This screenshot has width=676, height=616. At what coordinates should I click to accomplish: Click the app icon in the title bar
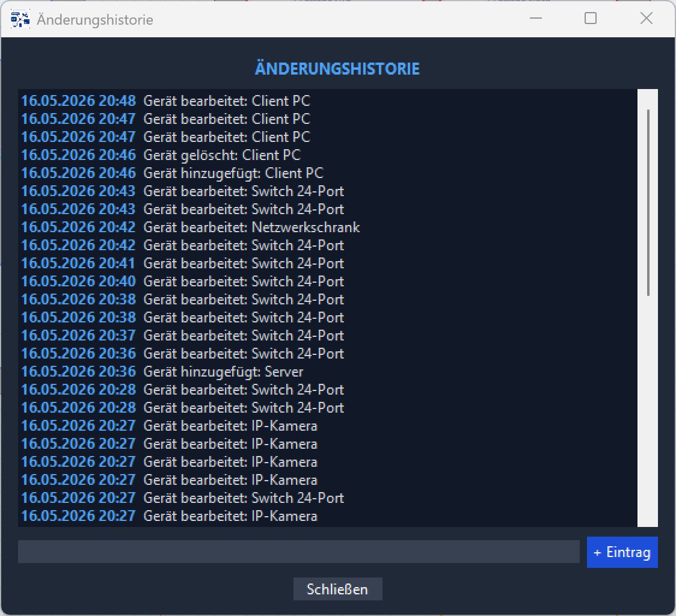coord(20,19)
